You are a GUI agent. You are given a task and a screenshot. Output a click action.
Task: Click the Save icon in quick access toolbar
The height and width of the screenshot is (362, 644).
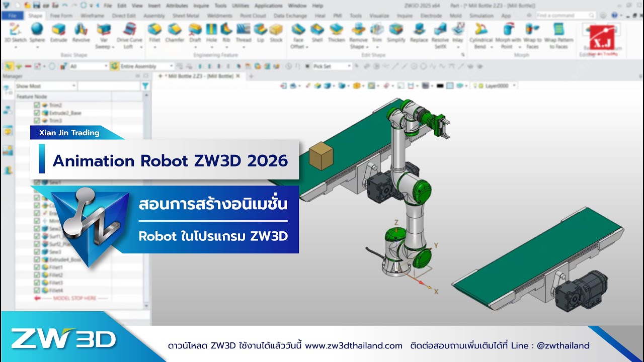[x=37, y=6]
